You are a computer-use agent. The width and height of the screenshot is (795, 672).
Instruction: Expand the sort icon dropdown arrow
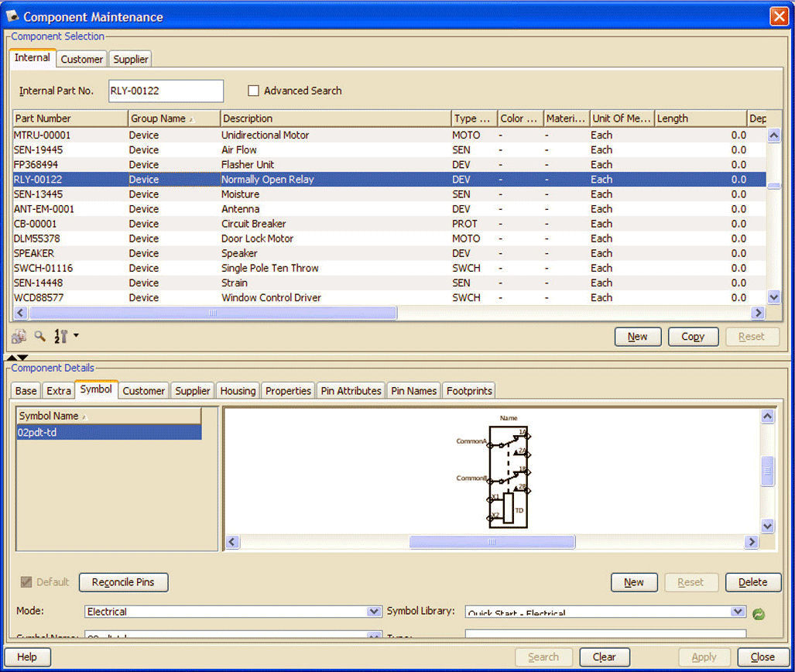[x=76, y=335]
